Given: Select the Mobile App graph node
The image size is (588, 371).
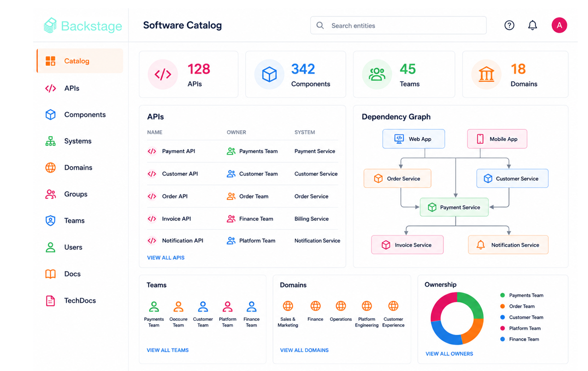Looking at the screenshot, I should click(x=497, y=139).
